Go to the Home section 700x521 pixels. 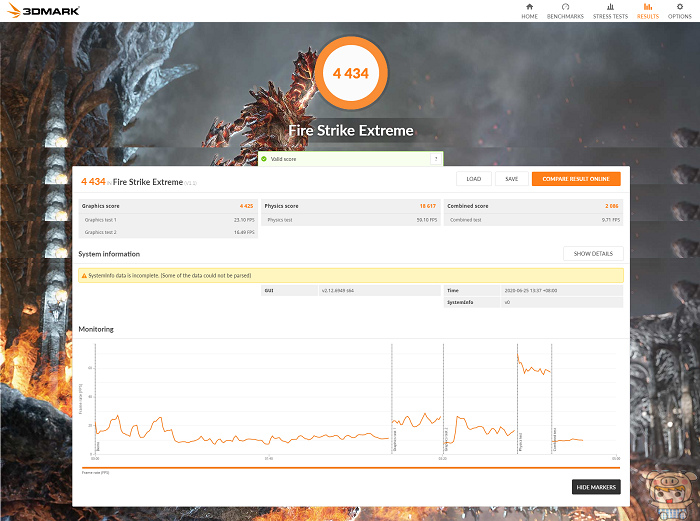click(529, 10)
